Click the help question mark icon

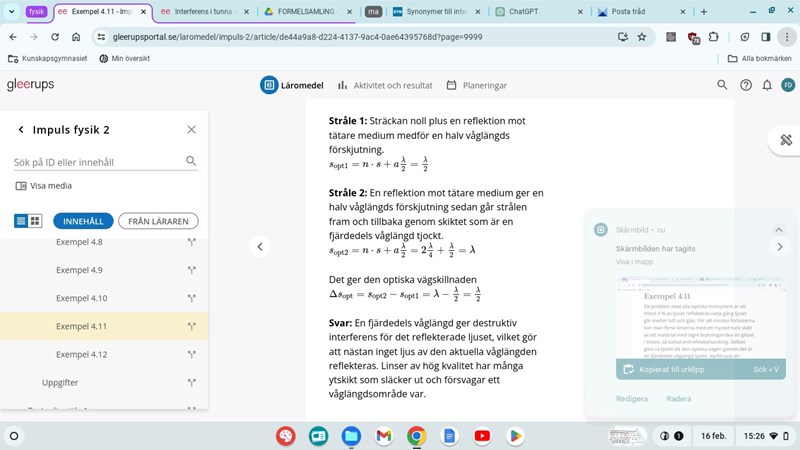click(745, 85)
